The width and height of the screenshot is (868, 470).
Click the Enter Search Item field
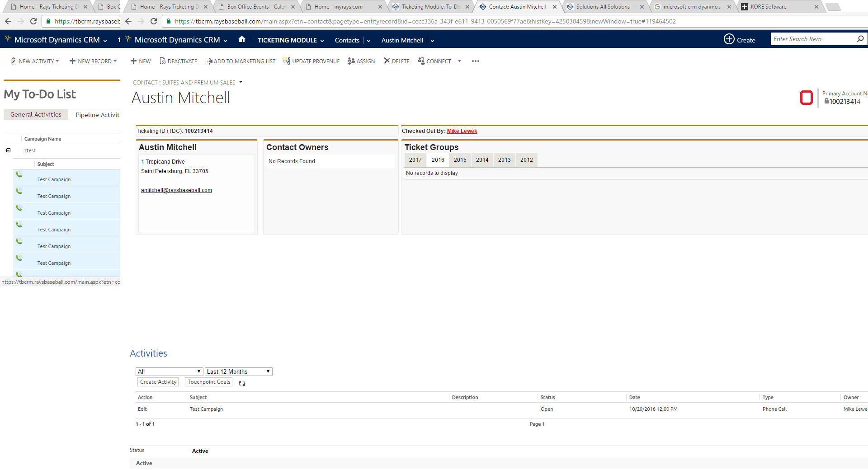pos(812,39)
